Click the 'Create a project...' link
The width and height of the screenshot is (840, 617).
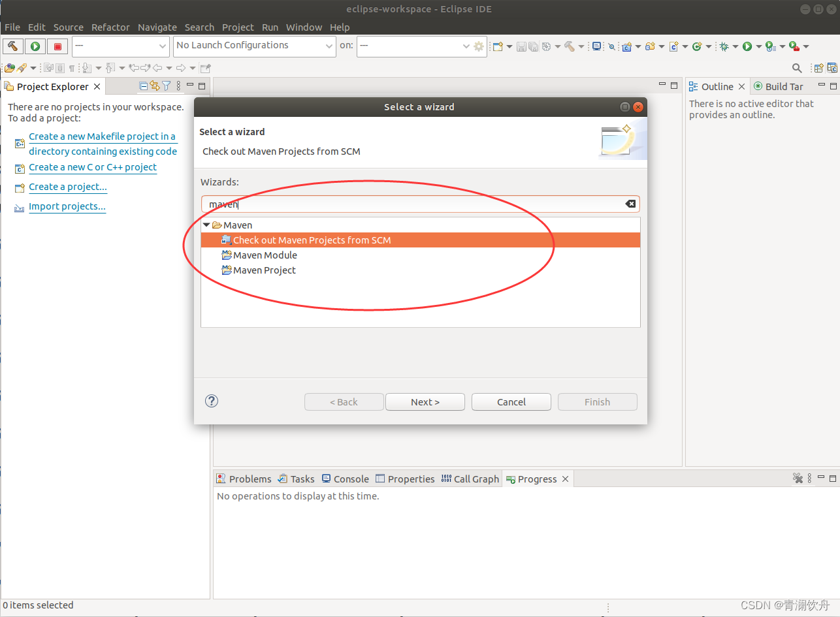(68, 187)
